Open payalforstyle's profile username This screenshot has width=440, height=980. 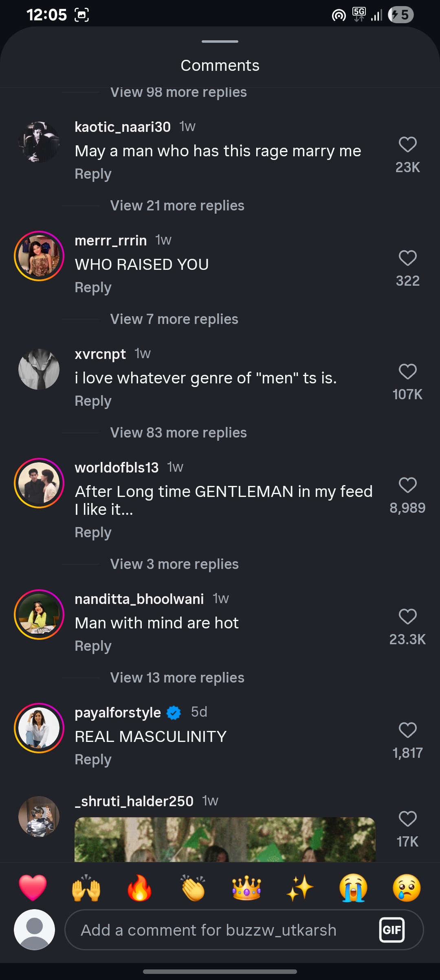118,713
